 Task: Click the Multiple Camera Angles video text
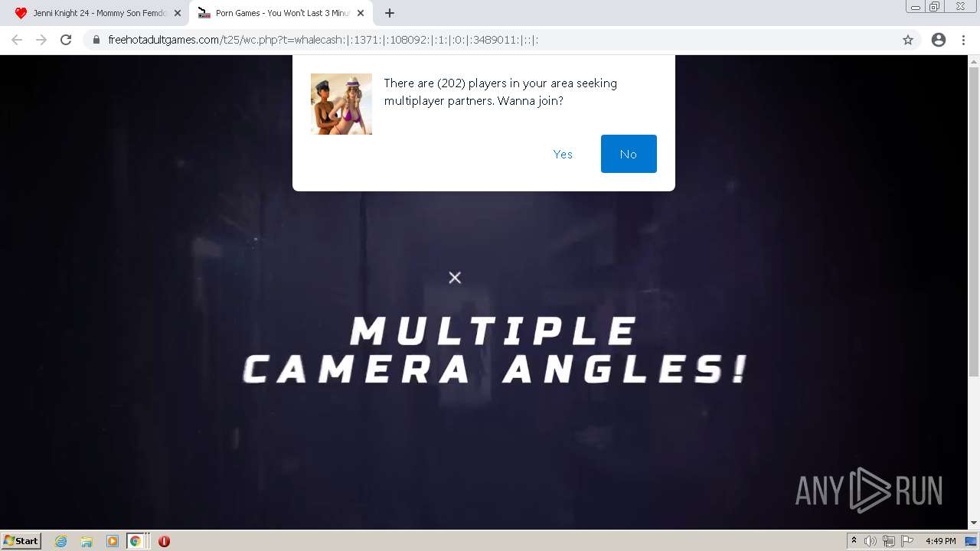(x=495, y=350)
